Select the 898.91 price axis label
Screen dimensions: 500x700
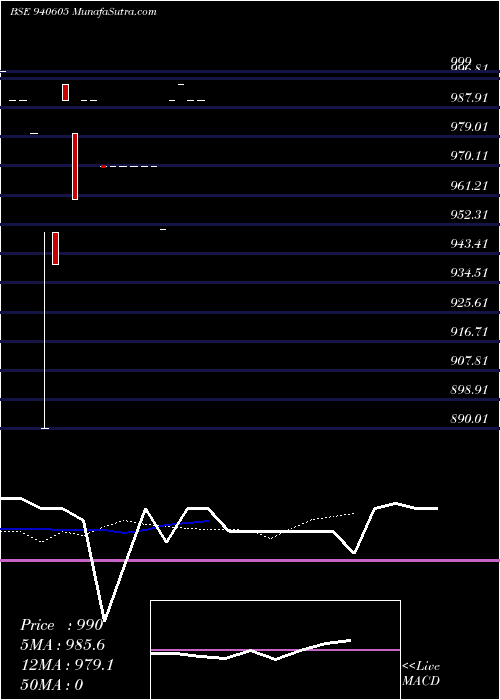469,390
